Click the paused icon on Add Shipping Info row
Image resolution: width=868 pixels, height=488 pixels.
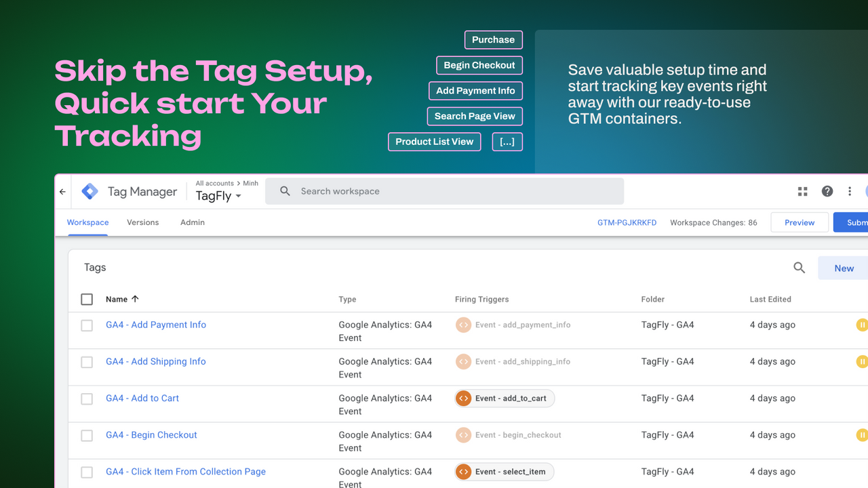pos(862,361)
